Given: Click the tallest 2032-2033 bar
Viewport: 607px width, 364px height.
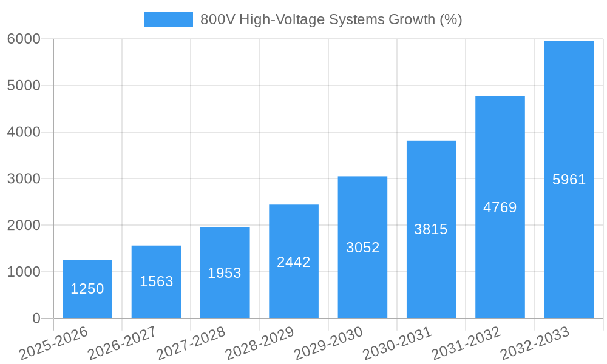Looking at the screenshot, I should (568, 179).
